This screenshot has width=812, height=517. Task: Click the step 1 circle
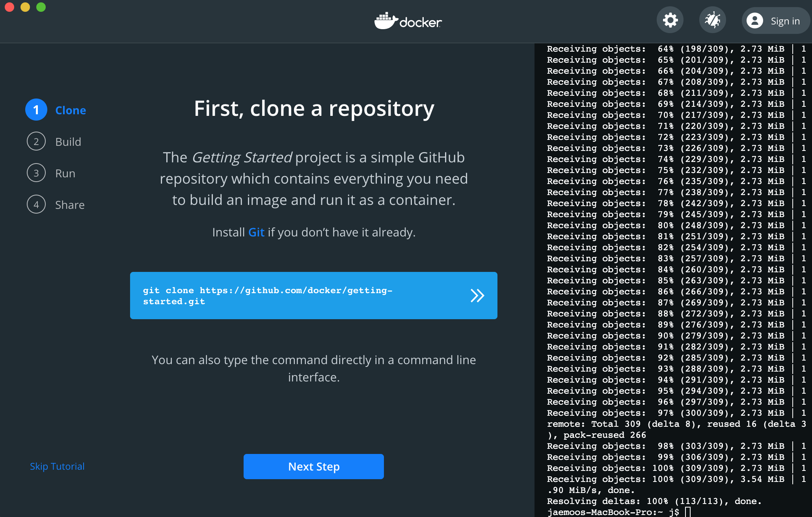click(36, 110)
